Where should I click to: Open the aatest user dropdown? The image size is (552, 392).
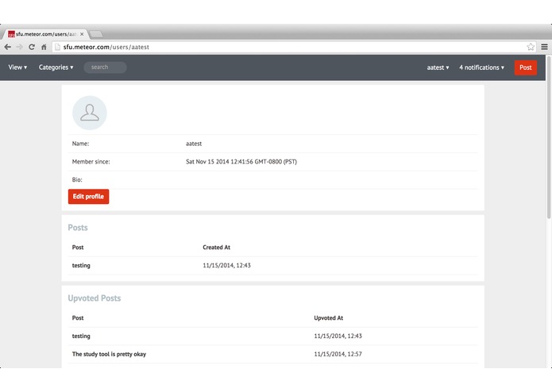(x=438, y=67)
